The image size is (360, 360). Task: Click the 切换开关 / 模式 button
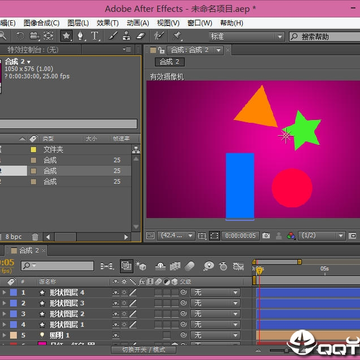click(144, 350)
